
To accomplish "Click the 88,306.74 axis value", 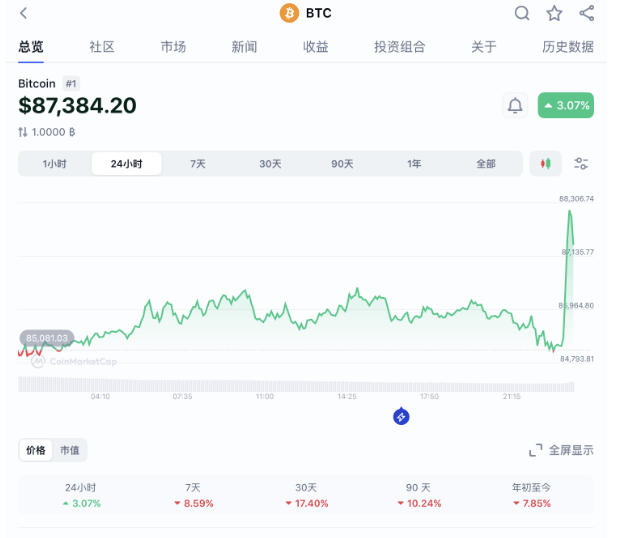I will tap(576, 198).
